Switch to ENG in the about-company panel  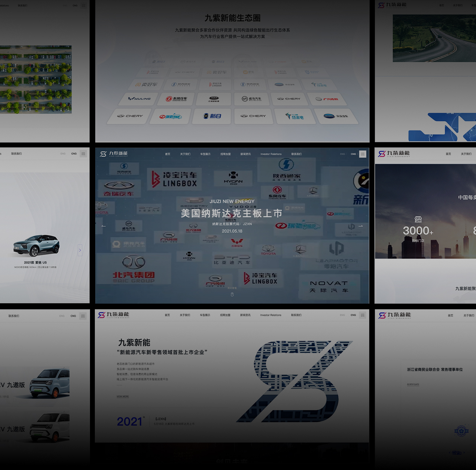tap(342, 315)
